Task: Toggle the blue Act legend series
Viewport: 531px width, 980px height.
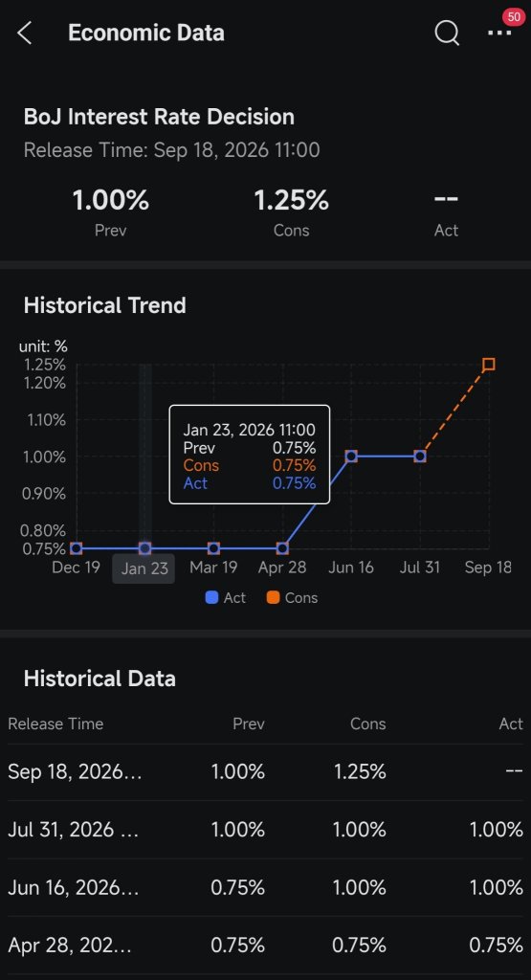Action: pos(226,597)
